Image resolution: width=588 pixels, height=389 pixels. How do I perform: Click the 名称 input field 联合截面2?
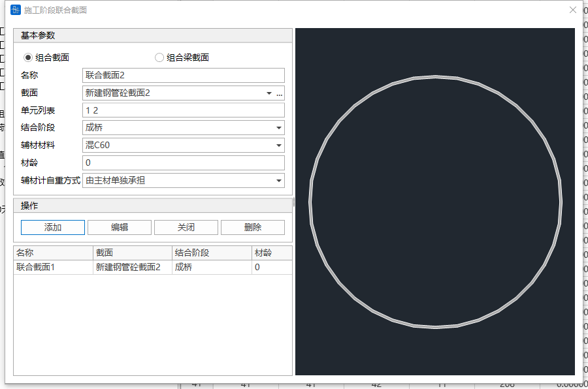click(184, 75)
